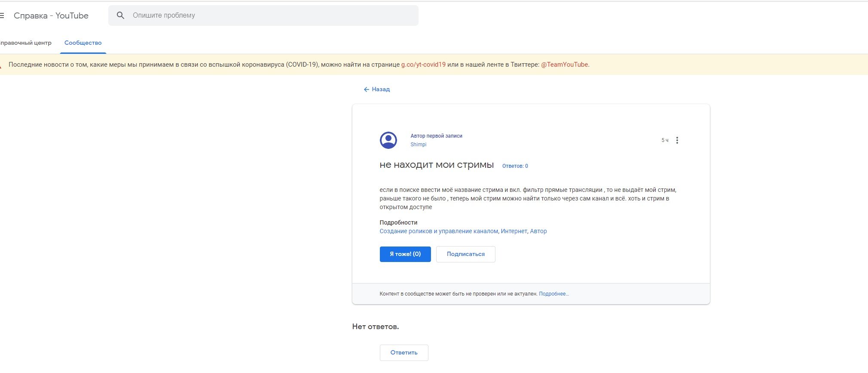Click the 'Автор' detail tag
868x373 pixels.
tap(538, 231)
